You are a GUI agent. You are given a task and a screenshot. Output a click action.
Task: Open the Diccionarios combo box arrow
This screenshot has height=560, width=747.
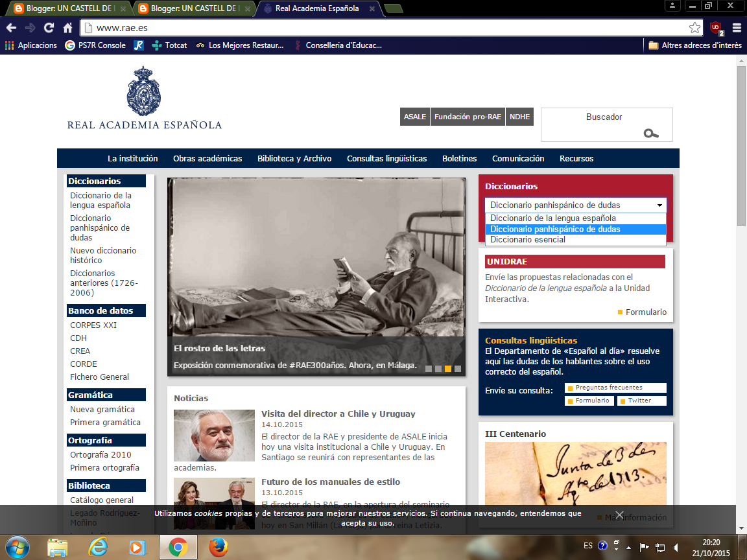[x=661, y=204]
